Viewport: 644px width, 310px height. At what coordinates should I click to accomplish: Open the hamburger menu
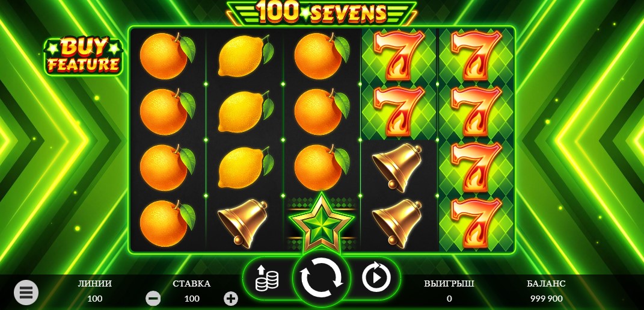coord(26,293)
